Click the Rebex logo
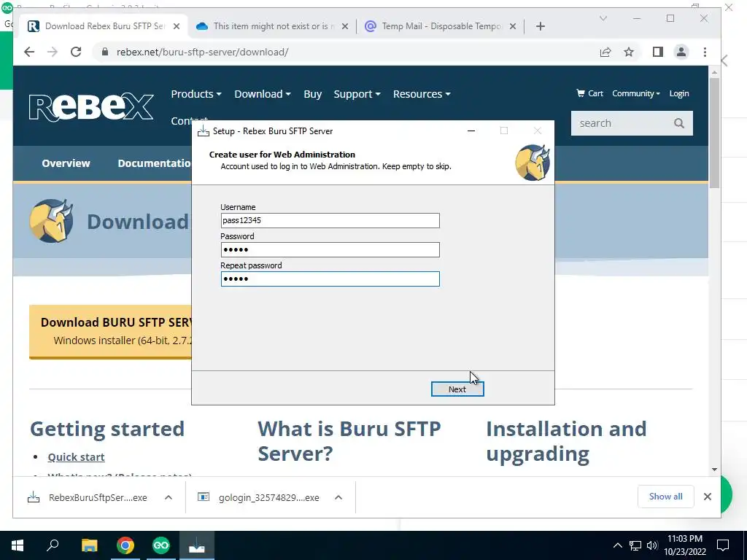 tap(91, 107)
